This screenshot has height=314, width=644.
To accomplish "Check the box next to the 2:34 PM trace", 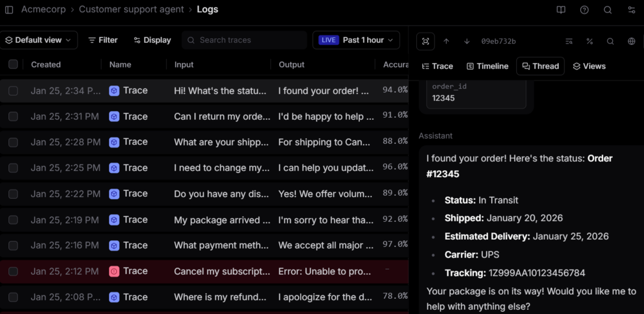I will (x=13, y=90).
